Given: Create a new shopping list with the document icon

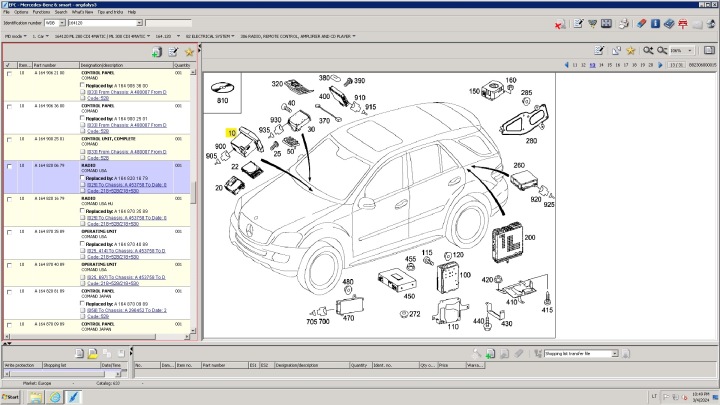Looking at the screenshot, I should pos(79,353).
